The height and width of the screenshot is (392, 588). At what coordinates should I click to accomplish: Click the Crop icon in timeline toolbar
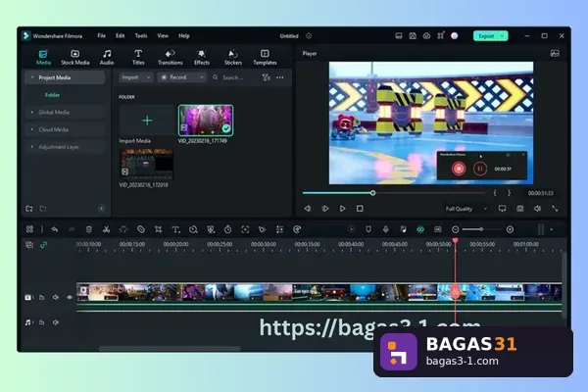tap(158, 229)
